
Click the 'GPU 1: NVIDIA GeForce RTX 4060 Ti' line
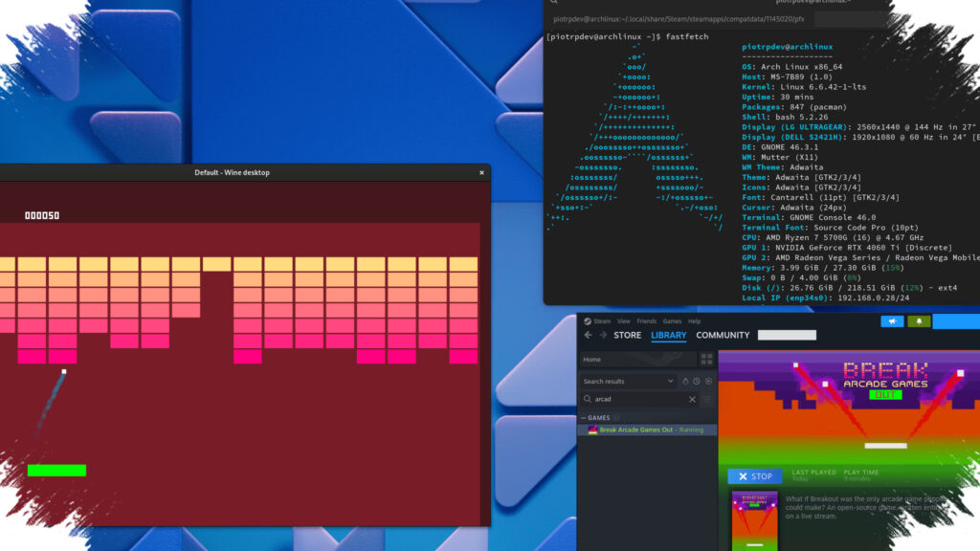click(847, 248)
